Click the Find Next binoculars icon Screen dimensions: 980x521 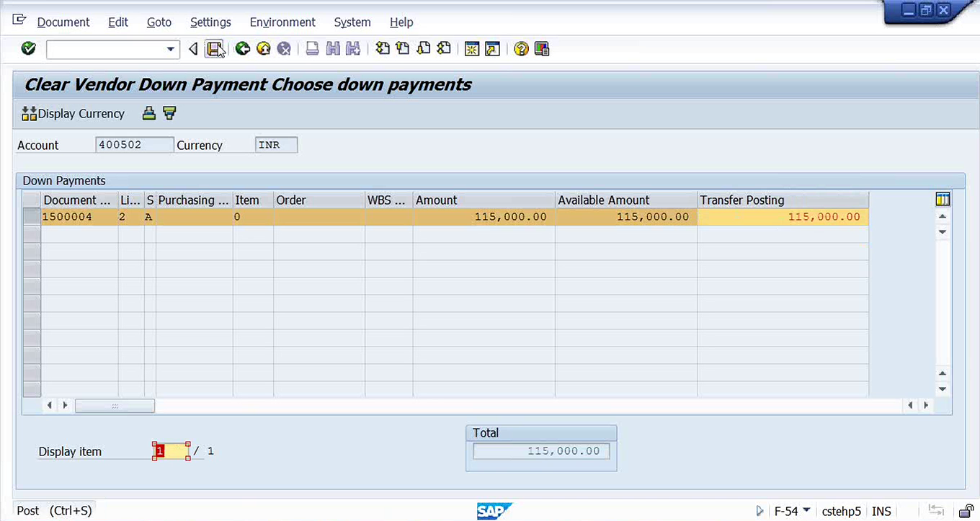click(x=352, y=49)
